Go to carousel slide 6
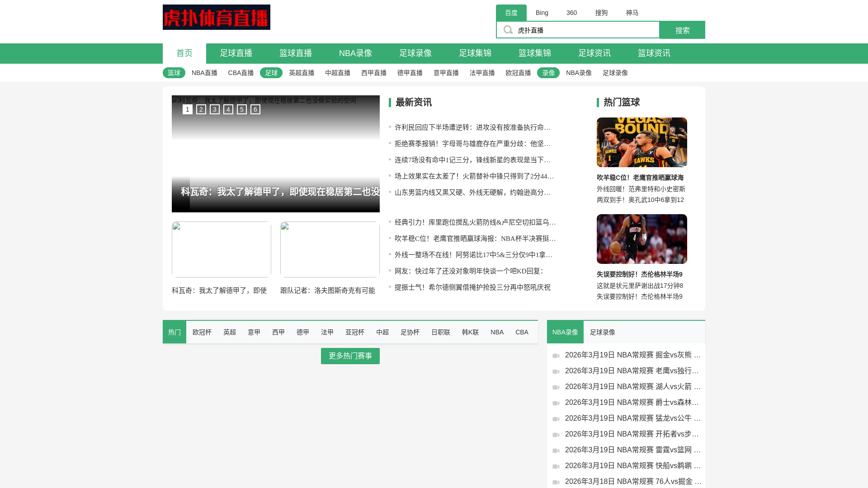Viewport: 868px width, 488px height. pyautogui.click(x=255, y=109)
